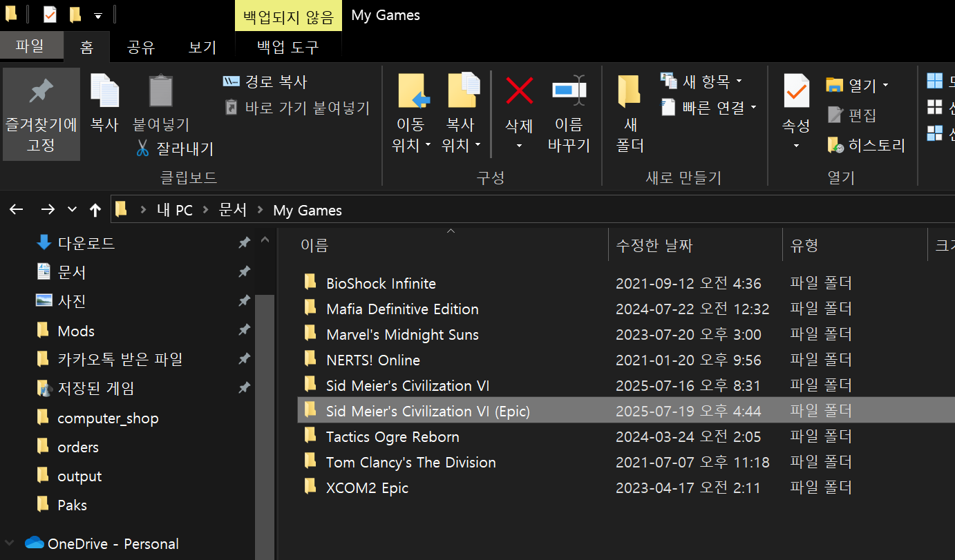Expand the 내 PC breadcrumb chevron
Image resolution: width=955 pixels, height=560 pixels.
coord(206,210)
